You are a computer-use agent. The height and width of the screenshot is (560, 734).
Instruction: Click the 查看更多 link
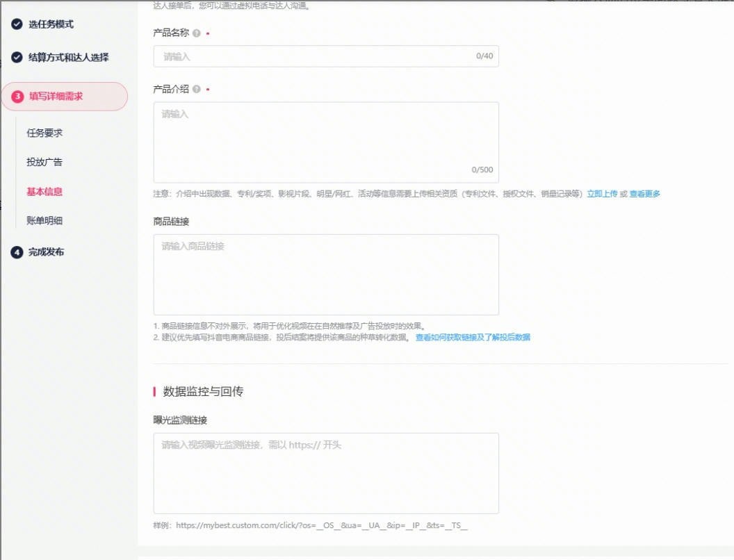(x=644, y=194)
